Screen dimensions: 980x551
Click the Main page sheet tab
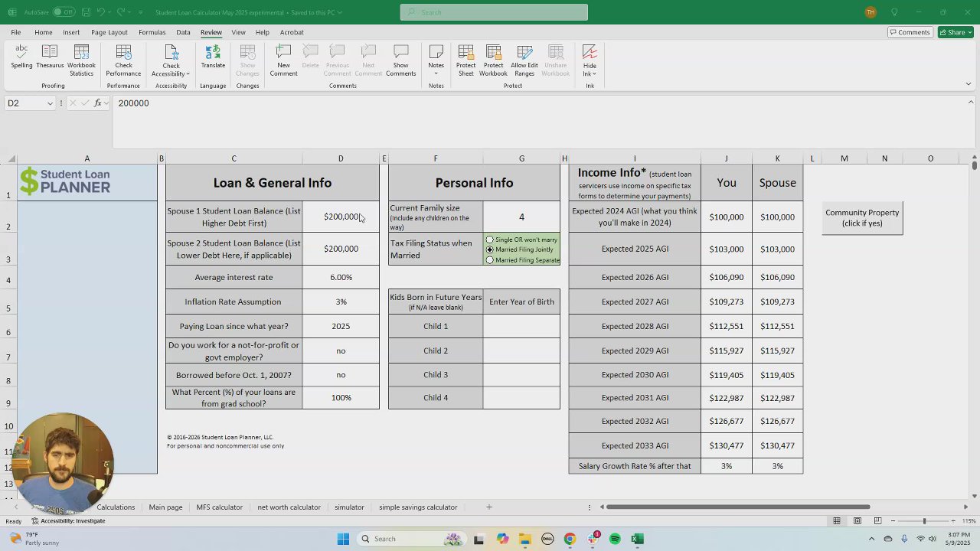coord(165,507)
